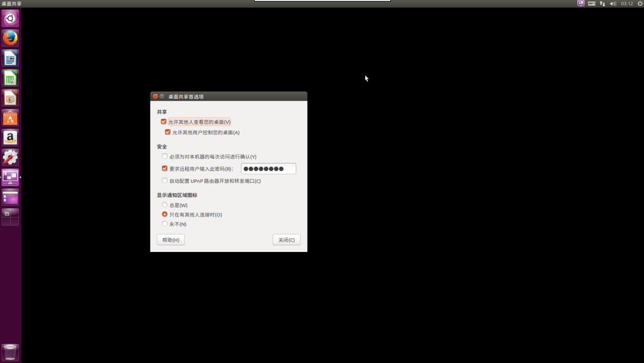644x363 pixels.
Task: Launch Firefox from the dock
Action: coord(10,38)
